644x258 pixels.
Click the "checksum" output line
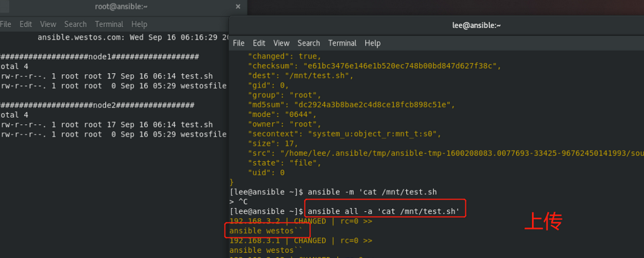[x=374, y=66]
